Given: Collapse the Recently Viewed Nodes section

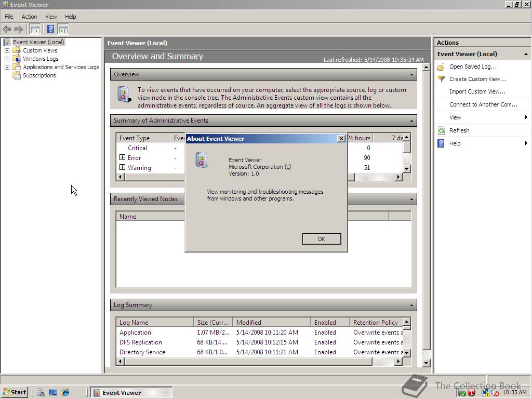Looking at the screenshot, I should point(411,199).
